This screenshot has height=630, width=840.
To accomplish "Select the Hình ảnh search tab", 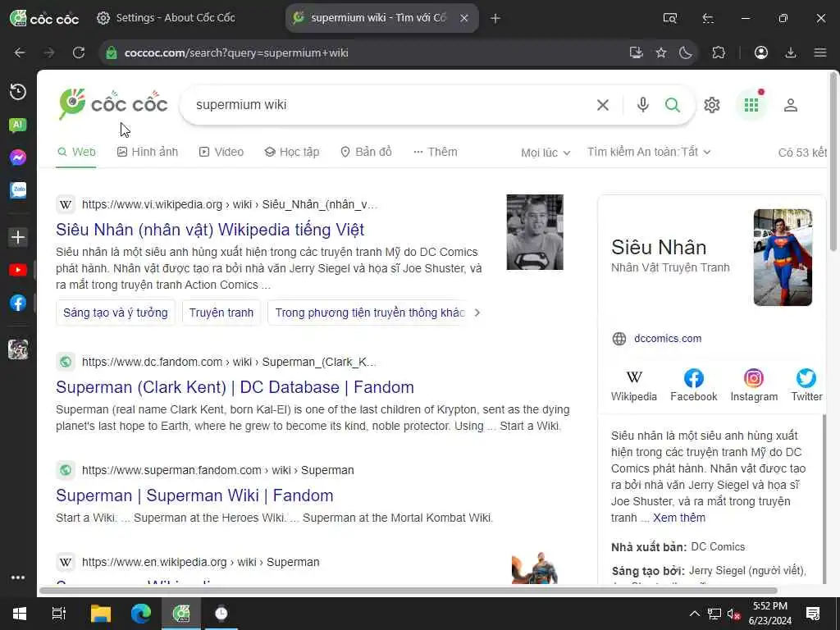I will (x=148, y=152).
